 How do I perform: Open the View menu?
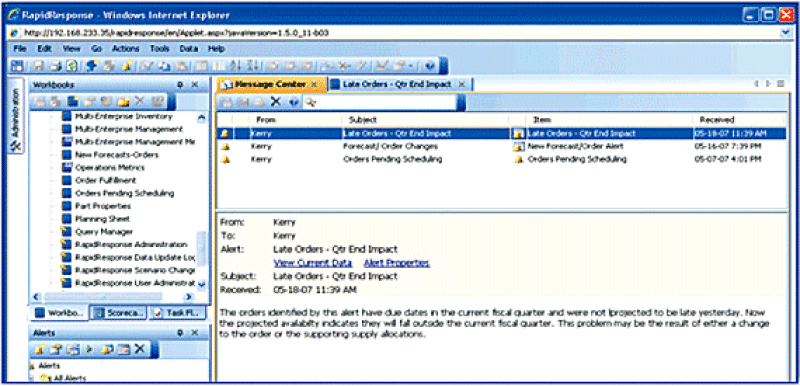(x=71, y=49)
